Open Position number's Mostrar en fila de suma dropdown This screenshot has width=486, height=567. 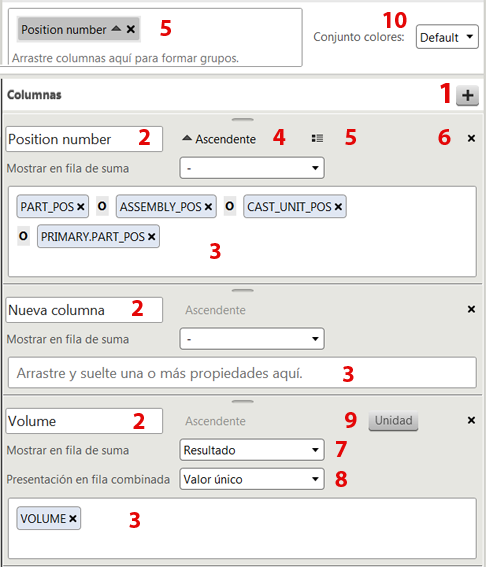[252, 168]
